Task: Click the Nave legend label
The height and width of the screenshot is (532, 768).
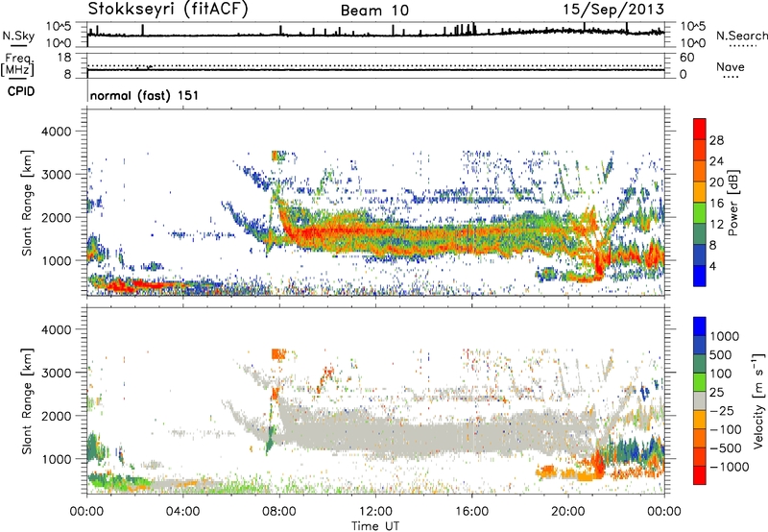Action: [x=731, y=66]
